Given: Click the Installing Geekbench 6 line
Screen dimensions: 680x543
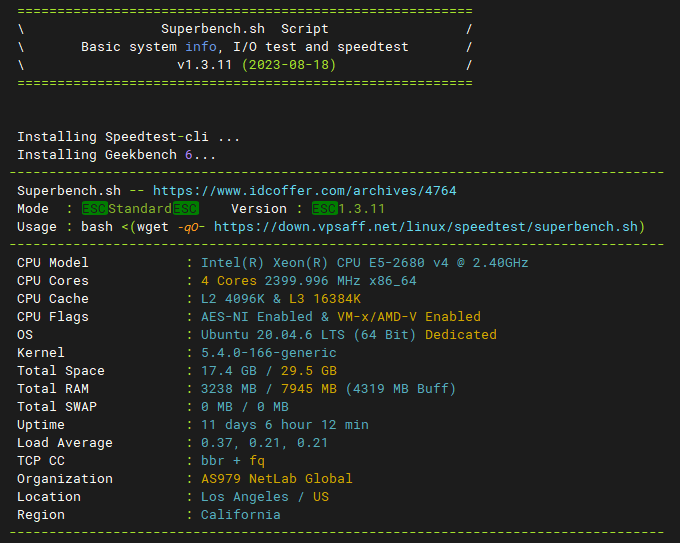Looking at the screenshot, I should pos(116,155).
